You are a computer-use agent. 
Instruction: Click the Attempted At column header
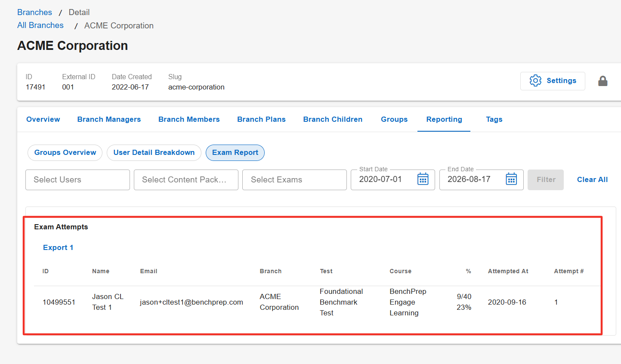coord(508,271)
